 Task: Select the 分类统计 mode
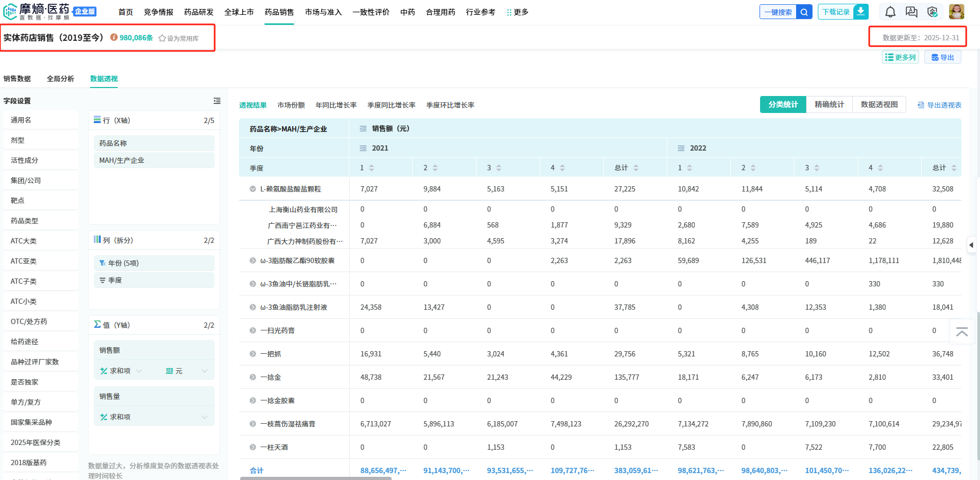[x=783, y=104]
